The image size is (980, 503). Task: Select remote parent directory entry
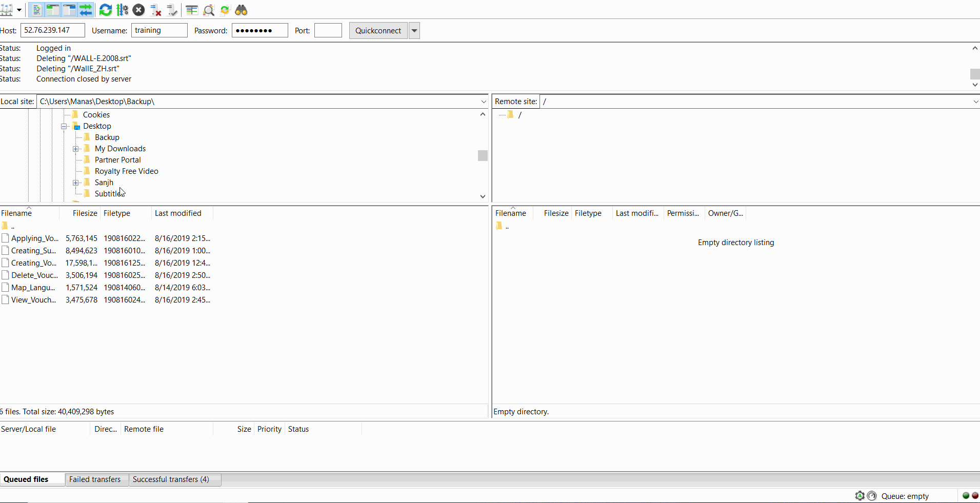pyautogui.click(x=503, y=226)
